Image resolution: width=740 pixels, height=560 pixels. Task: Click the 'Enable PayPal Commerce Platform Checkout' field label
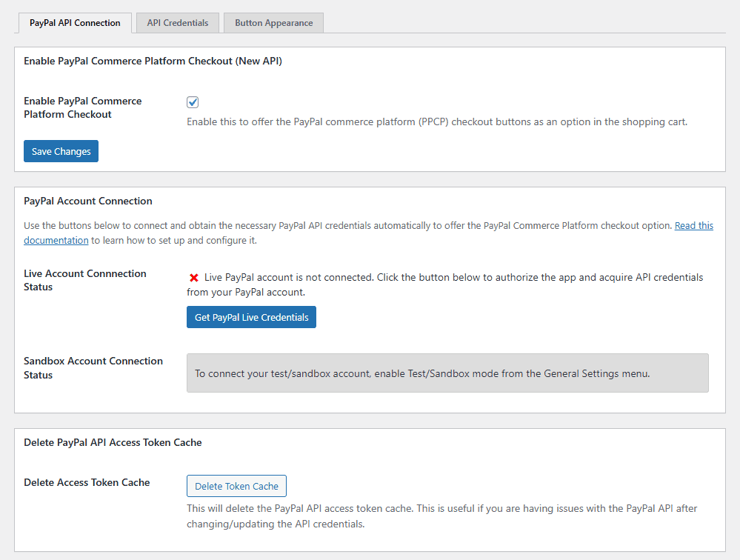[82, 107]
